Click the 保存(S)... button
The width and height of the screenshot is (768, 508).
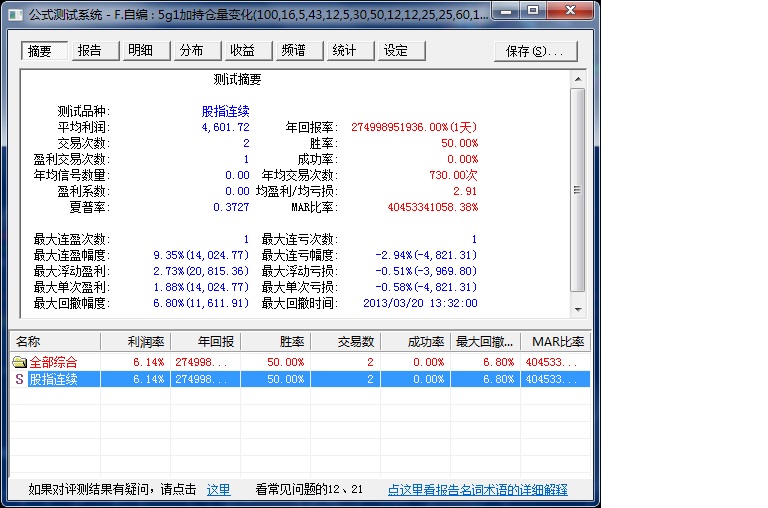[535, 51]
